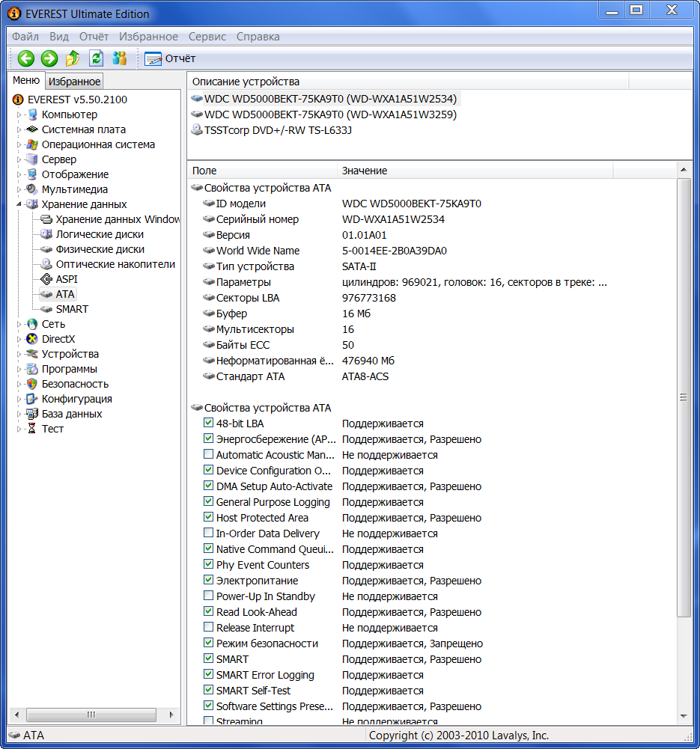Image resolution: width=700 pixels, height=749 pixels.
Task: Click the Описание устройства column header
Action: click(x=408, y=82)
